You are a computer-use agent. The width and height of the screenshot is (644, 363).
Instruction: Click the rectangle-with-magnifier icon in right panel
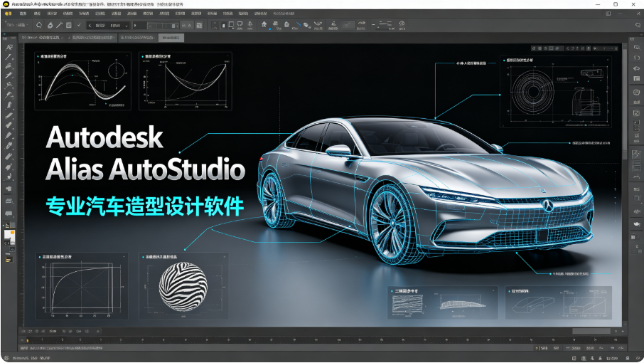[637, 48]
